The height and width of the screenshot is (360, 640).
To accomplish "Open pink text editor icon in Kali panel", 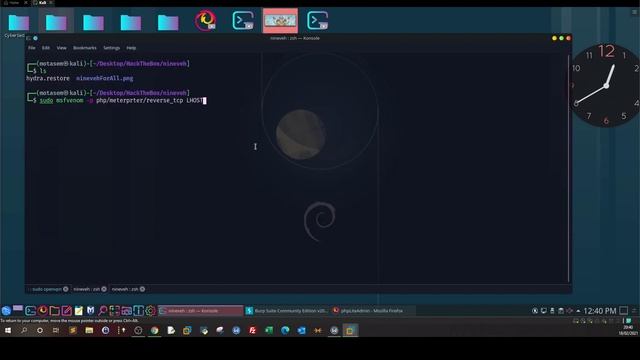I will coord(67,311).
